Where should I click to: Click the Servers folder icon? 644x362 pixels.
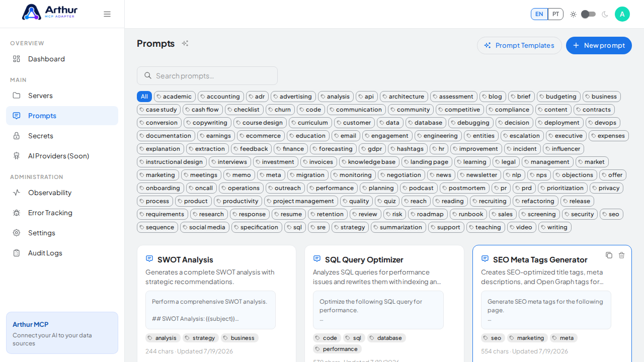coord(17,96)
